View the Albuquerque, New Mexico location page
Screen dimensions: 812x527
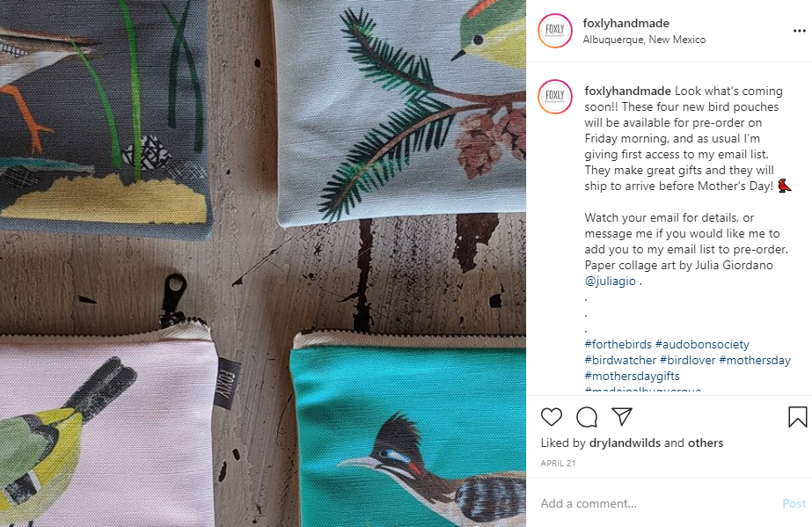coord(644,40)
